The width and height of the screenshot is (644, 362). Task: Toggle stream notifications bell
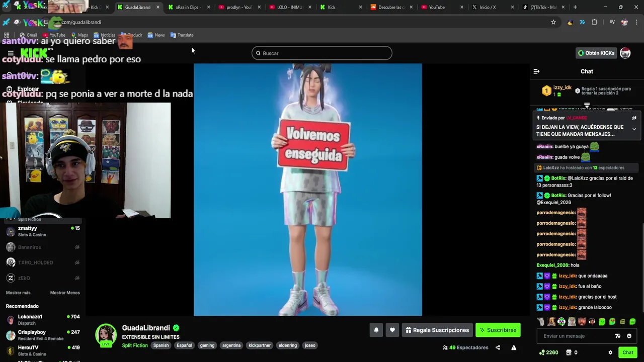[x=376, y=330]
